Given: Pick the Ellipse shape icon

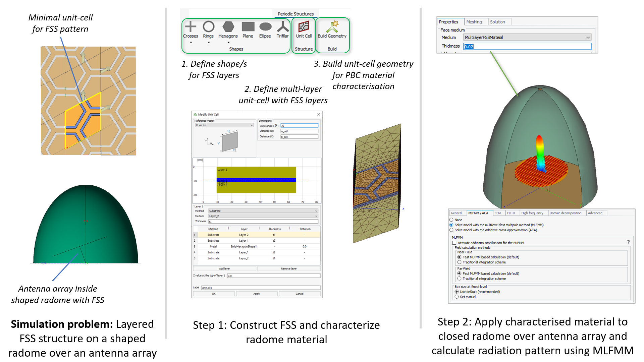Looking at the screenshot, I should click(x=265, y=27).
